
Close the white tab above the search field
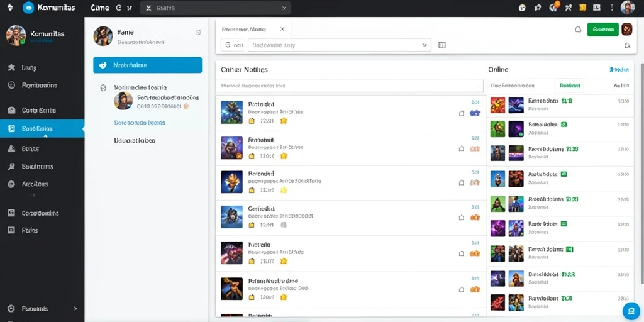pos(282,29)
